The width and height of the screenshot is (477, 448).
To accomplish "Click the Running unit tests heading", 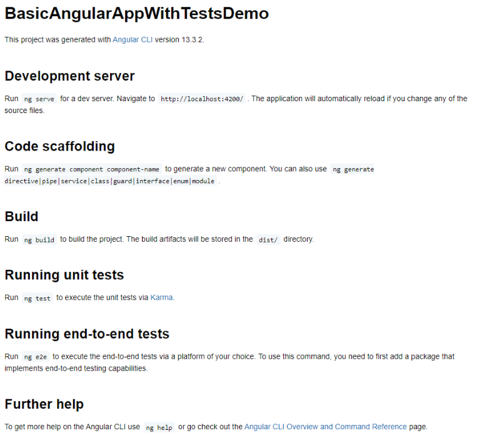I will pos(64,275).
